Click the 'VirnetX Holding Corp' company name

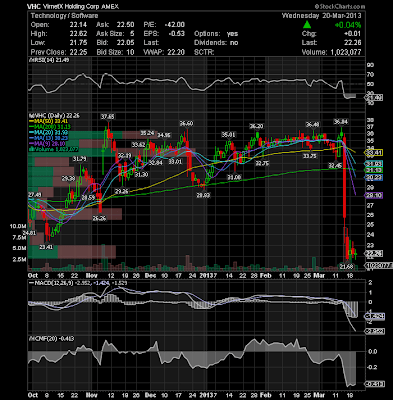(x=71, y=6)
